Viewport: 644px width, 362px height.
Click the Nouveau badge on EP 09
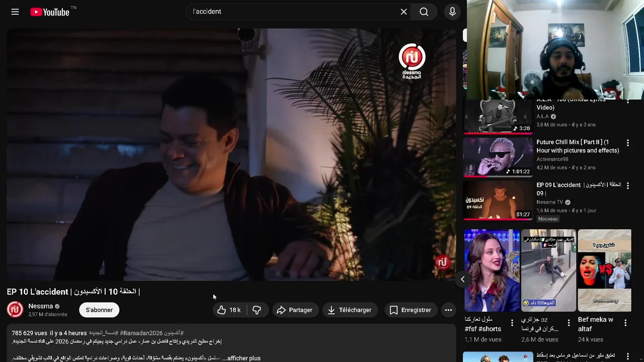[548, 219]
